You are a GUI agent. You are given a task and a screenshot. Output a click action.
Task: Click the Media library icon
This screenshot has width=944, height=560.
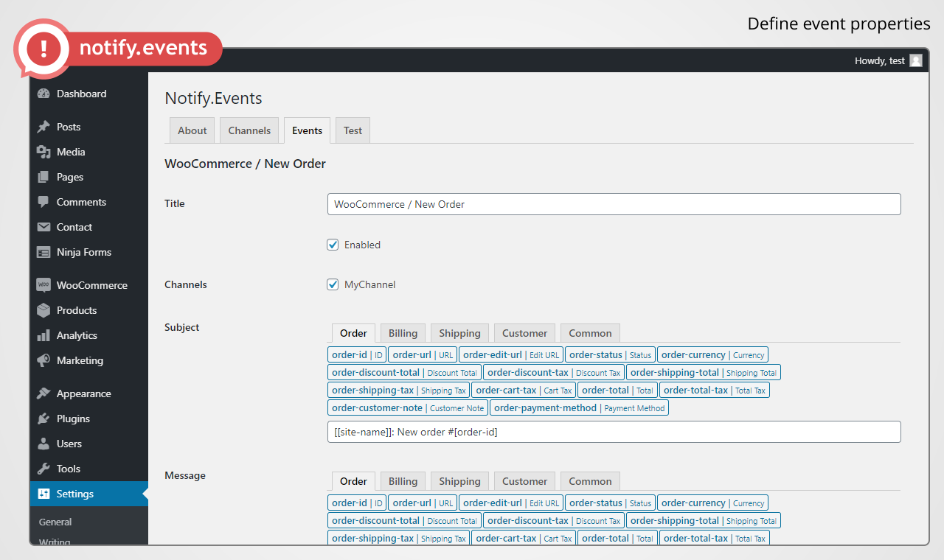point(44,152)
